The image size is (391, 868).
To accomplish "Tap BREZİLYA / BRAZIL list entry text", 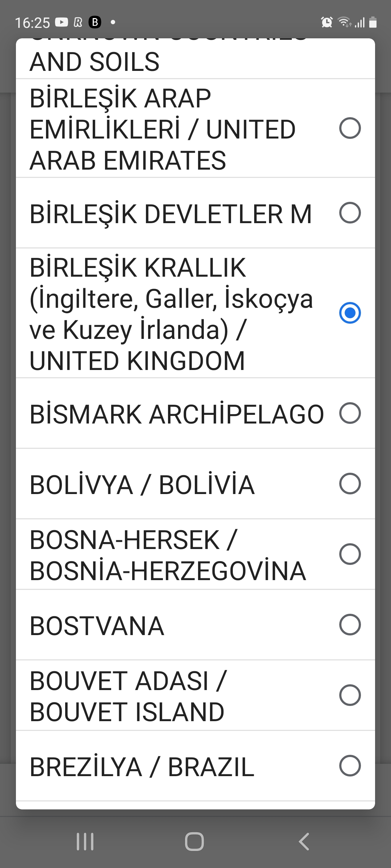I will point(142,767).
